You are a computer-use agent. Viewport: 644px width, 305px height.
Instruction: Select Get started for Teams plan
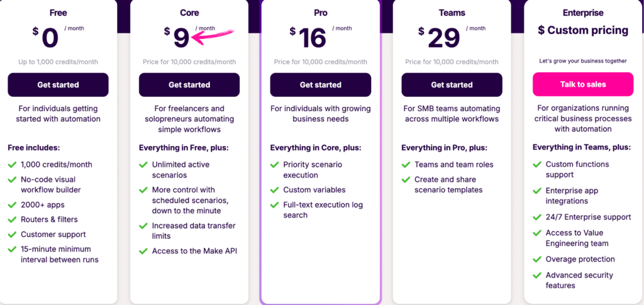(452, 85)
